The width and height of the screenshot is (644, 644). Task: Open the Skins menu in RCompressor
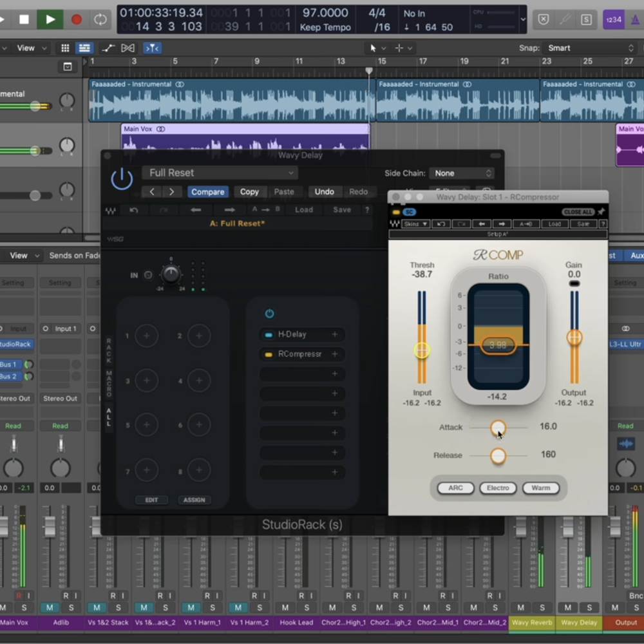415,224
